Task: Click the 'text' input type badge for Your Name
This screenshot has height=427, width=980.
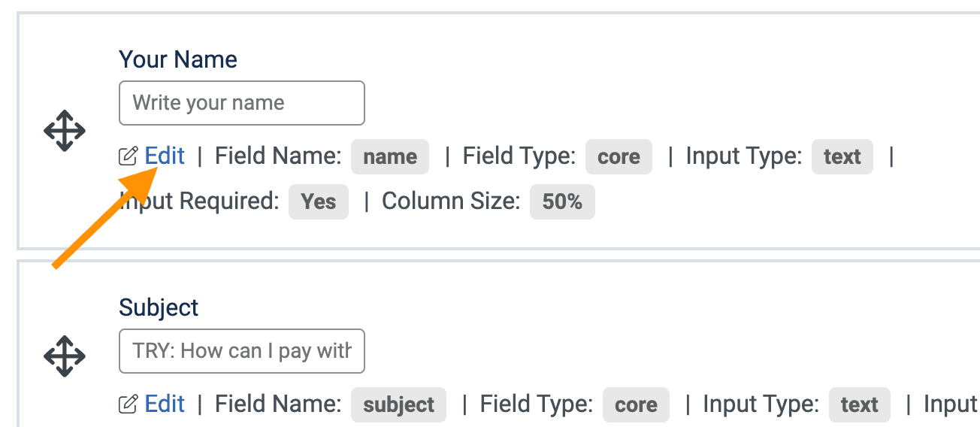Action: tap(842, 156)
